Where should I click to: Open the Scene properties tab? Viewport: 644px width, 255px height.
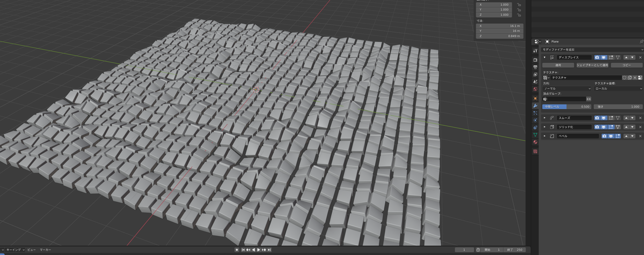point(535,82)
